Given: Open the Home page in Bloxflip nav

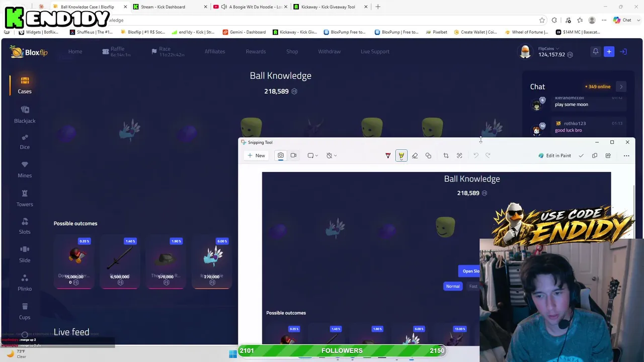Looking at the screenshot, I should pyautogui.click(x=75, y=51).
